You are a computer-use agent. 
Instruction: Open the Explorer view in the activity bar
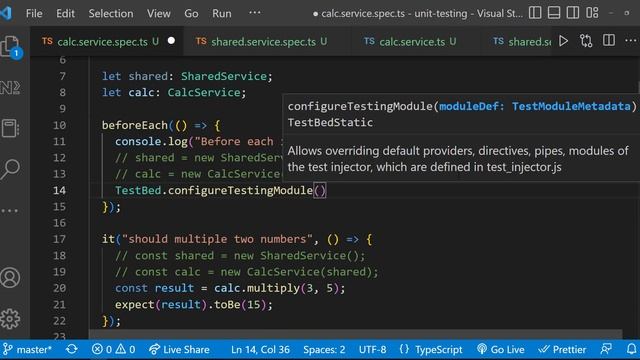(10, 46)
